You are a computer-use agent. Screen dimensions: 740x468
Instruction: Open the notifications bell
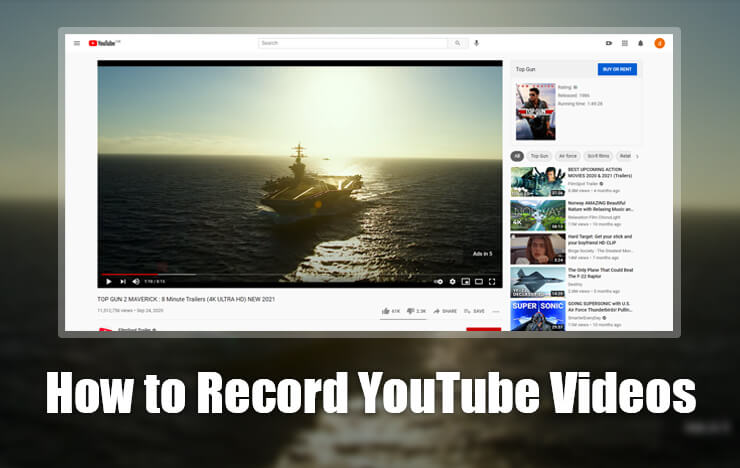[640, 43]
